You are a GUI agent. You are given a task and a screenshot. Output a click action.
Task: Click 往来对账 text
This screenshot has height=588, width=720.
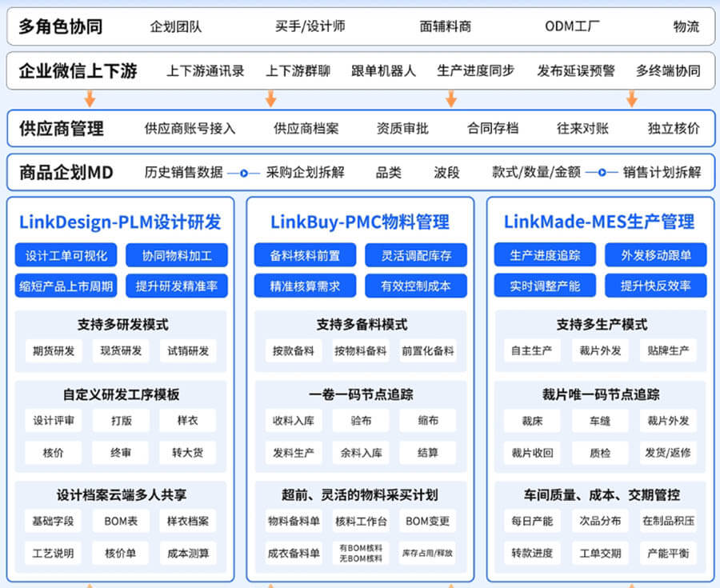(582, 128)
